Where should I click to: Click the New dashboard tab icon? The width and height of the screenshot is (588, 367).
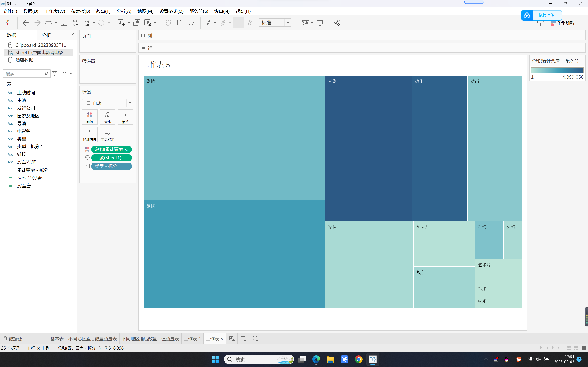point(243,339)
